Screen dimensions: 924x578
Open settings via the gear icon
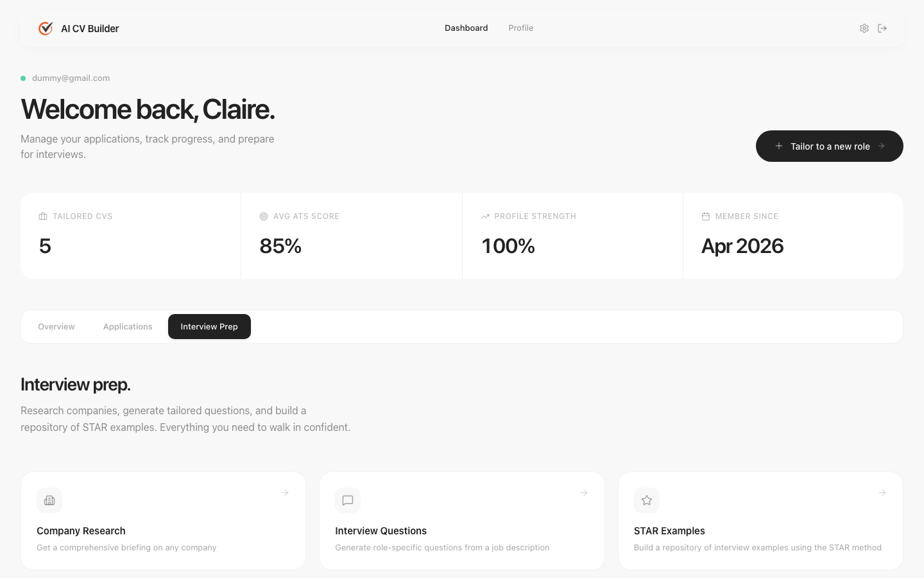pos(864,28)
